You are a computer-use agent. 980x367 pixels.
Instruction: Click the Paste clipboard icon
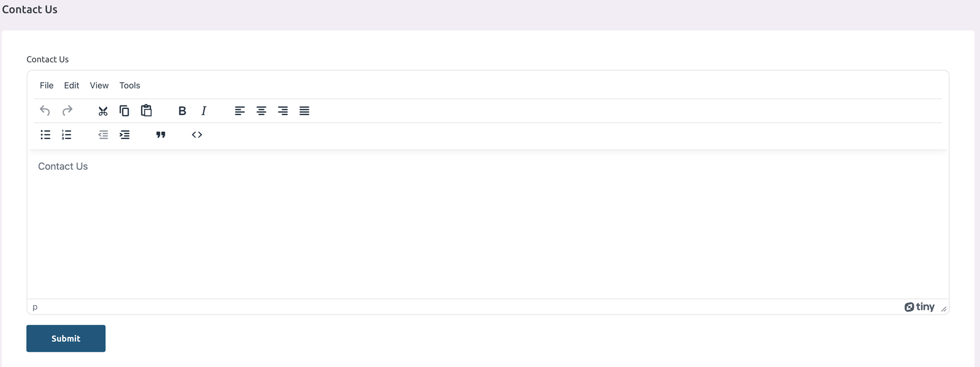(x=146, y=111)
